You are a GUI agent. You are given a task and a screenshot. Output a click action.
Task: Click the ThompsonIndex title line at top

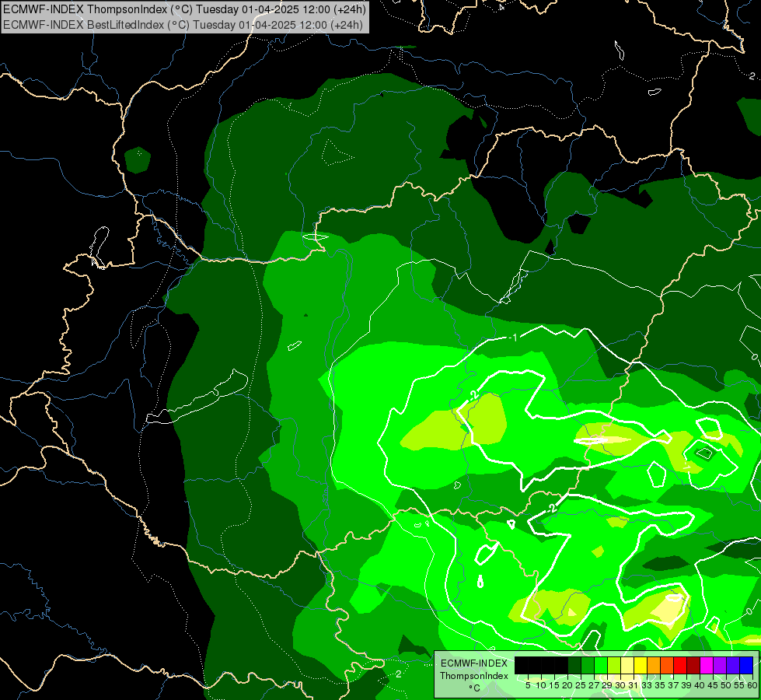(184, 9)
